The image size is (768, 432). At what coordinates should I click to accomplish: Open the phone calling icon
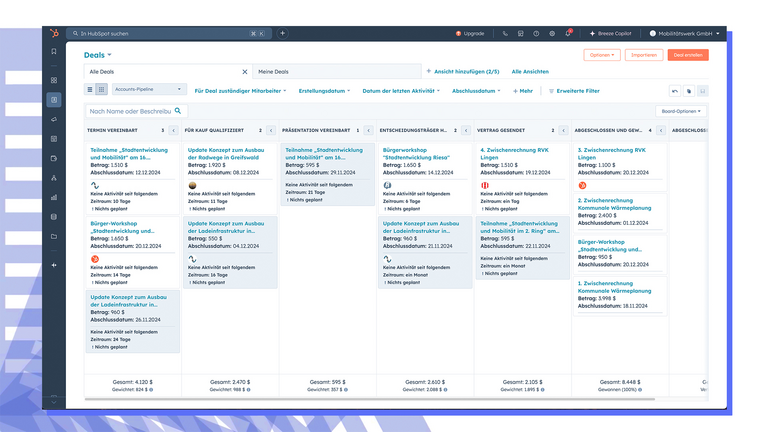505,33
